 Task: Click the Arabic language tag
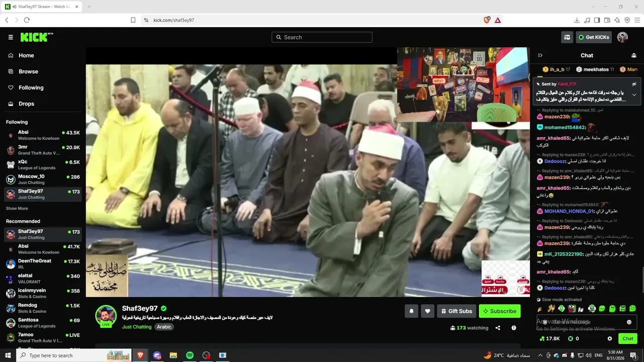(164, 327)
